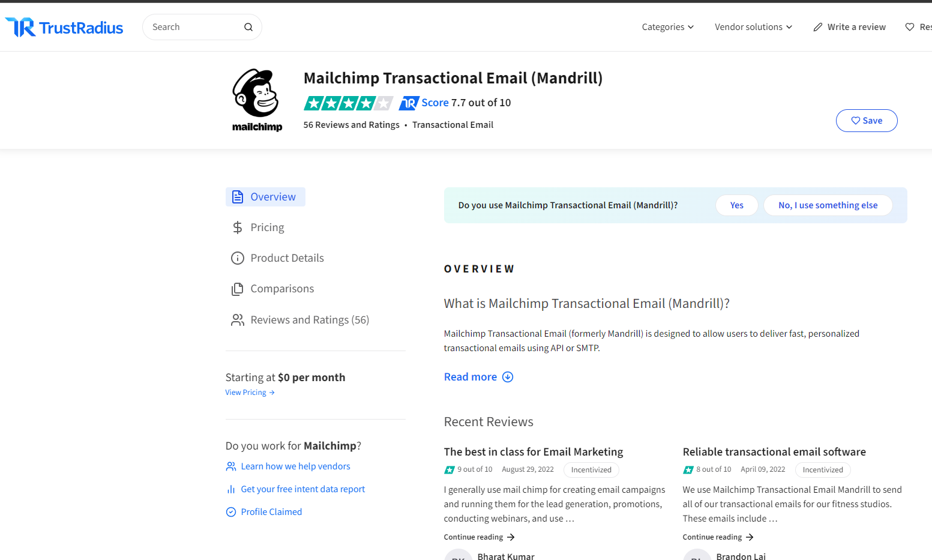The image size is (932, 560).
Task: Click the Product Details info icon
Action: (x=238, y=258)
